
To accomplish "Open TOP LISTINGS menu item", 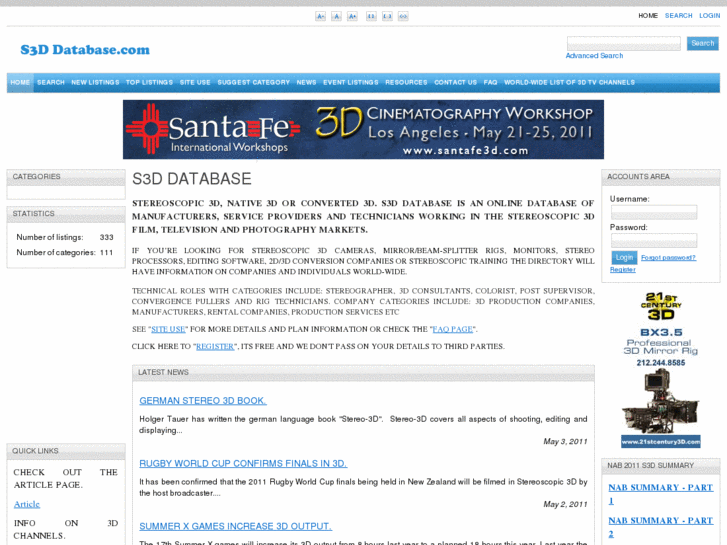I will tap(149, 83).
